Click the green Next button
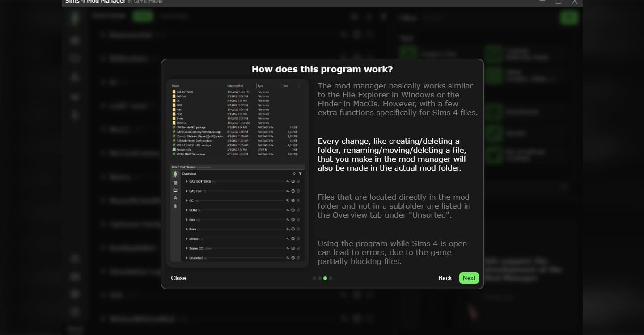This screenshot has width=644, height=335. point(469,278)
